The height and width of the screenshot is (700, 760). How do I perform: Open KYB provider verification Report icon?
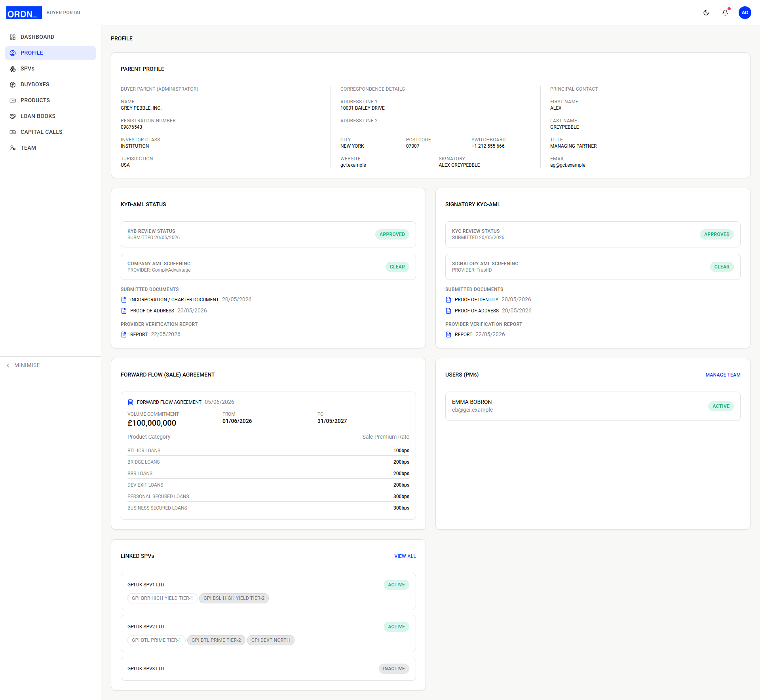tap(124, 335)
